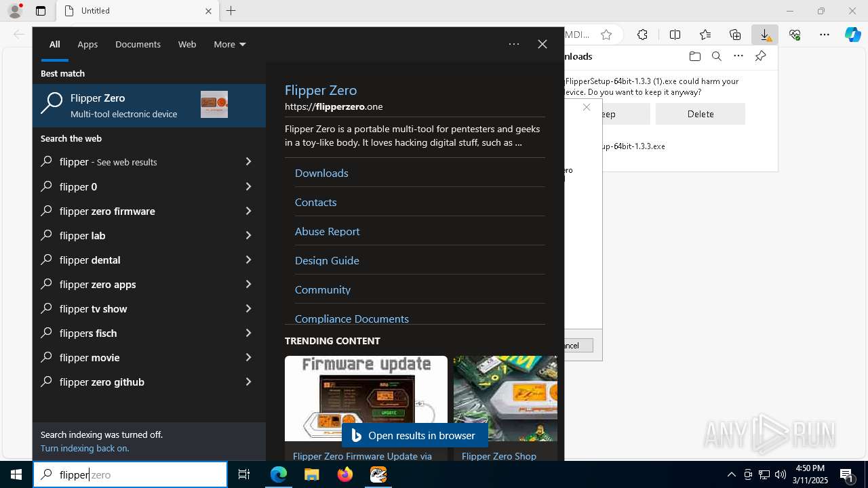The width and height of the screenshot is (868, 488).
Task: Open Edge Settings and more ellipsis
Action: tap(825, 35)
